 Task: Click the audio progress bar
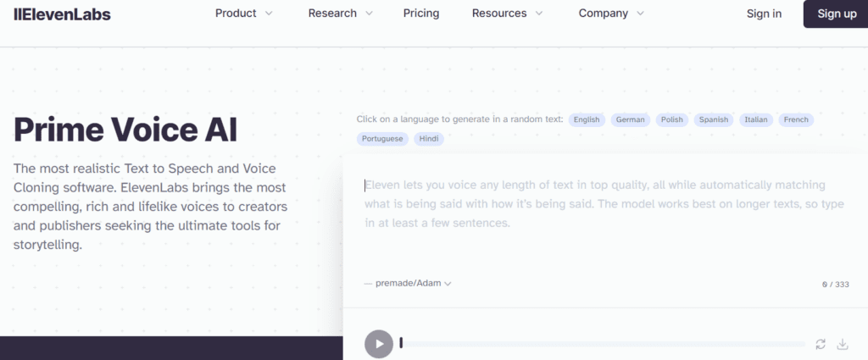(603, 344)
